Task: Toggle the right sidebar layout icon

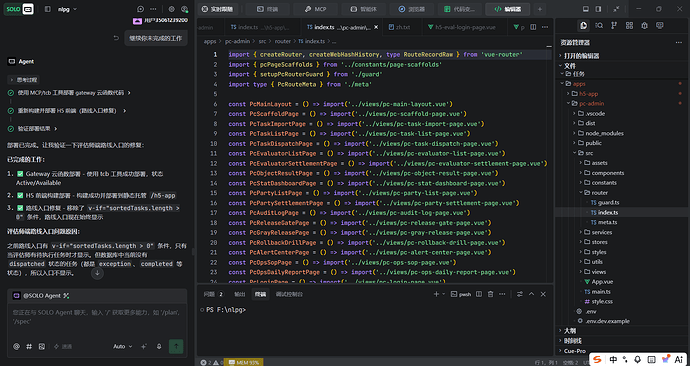Action: [598, 9]
